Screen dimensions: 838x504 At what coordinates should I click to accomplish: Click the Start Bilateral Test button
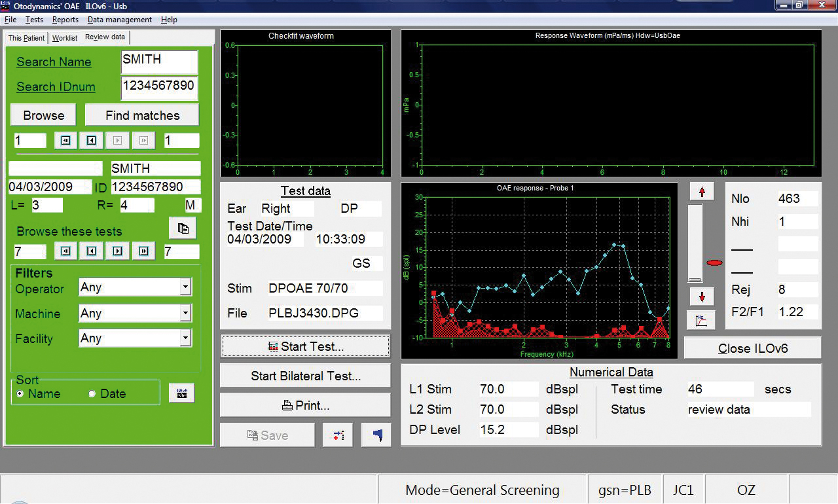click(x=305, y=376)
